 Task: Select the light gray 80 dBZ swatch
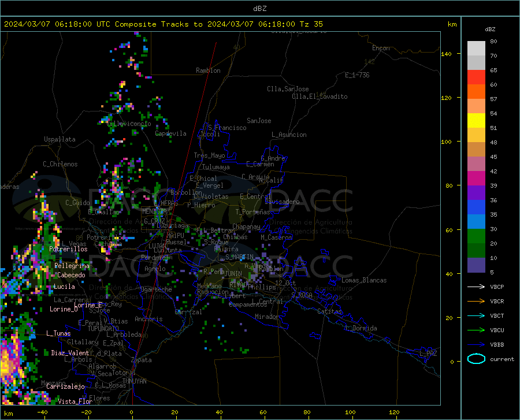(x=476, y=49)
